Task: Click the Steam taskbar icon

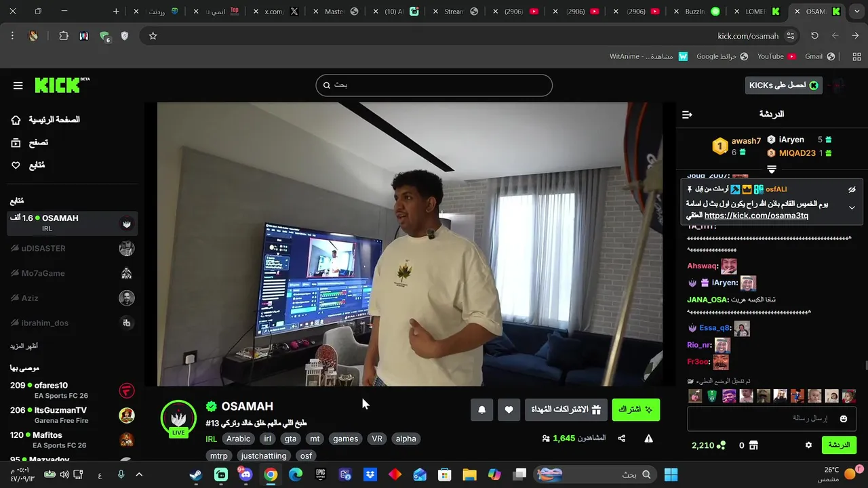Action: pos(195,474)
